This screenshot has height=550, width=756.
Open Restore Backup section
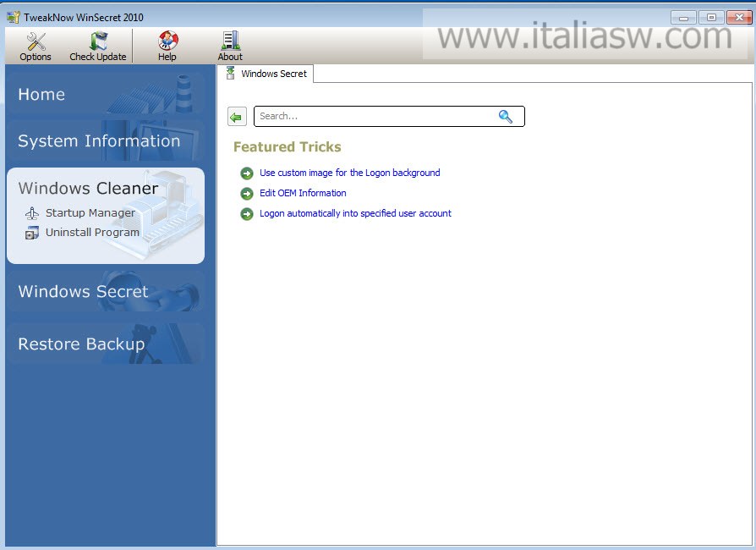click(x=106, y=344)
